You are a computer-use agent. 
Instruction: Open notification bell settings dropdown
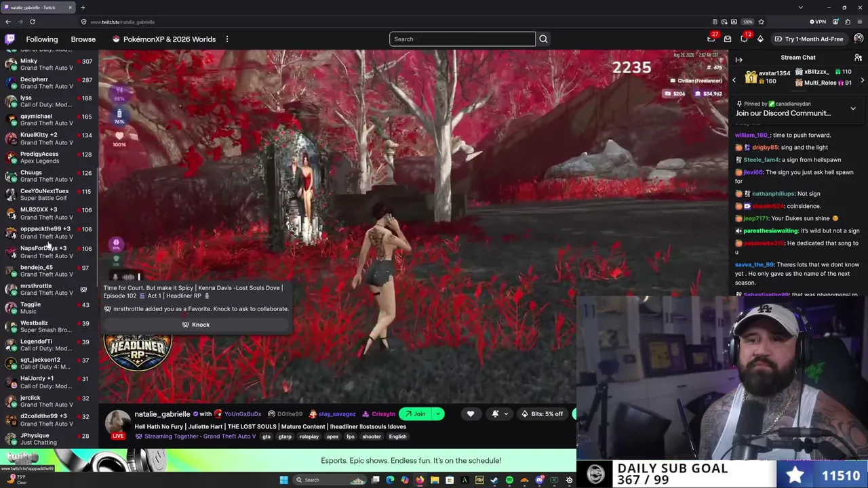pos(499,414)
